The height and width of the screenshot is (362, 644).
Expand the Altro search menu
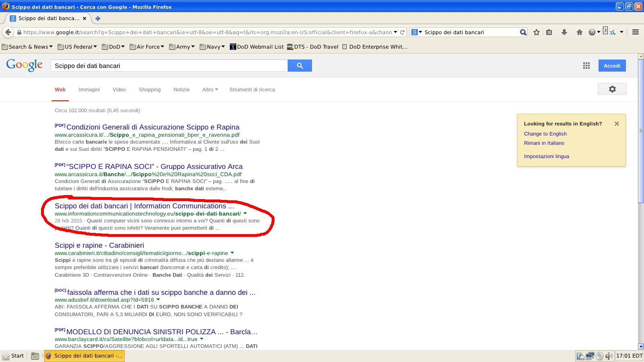pyautogui.click(x=210, y=90)
